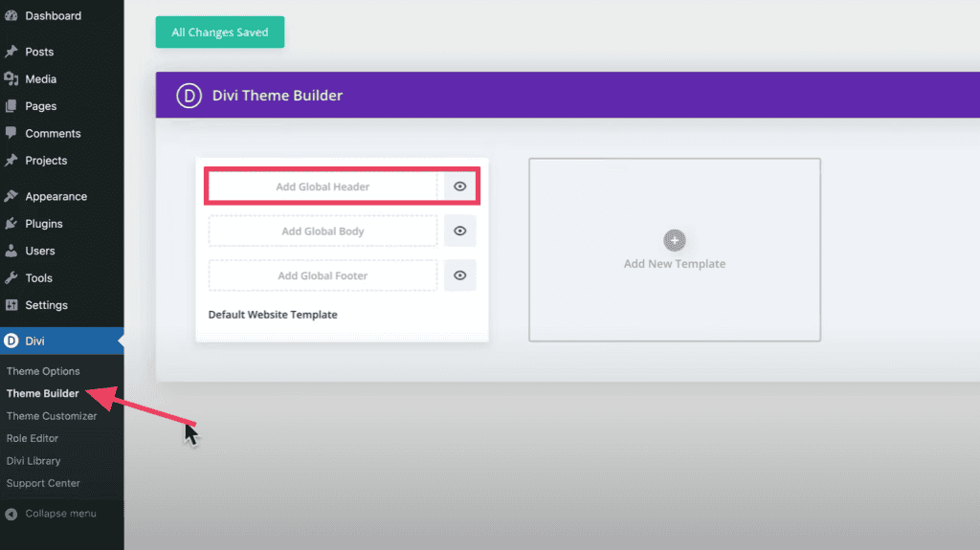The height and width of the screenshot is (550, 980).
Task: Click the Pages document icon
Action: tap(11, 106)
